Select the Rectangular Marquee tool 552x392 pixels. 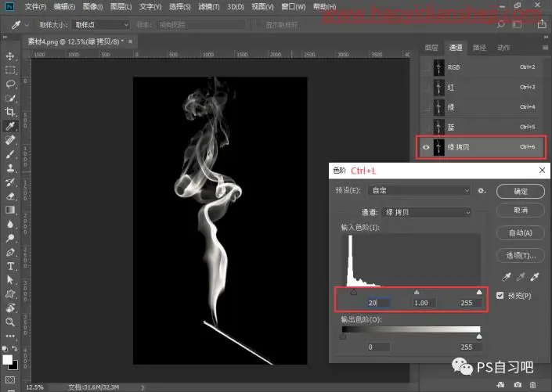(x=10, y=70)
